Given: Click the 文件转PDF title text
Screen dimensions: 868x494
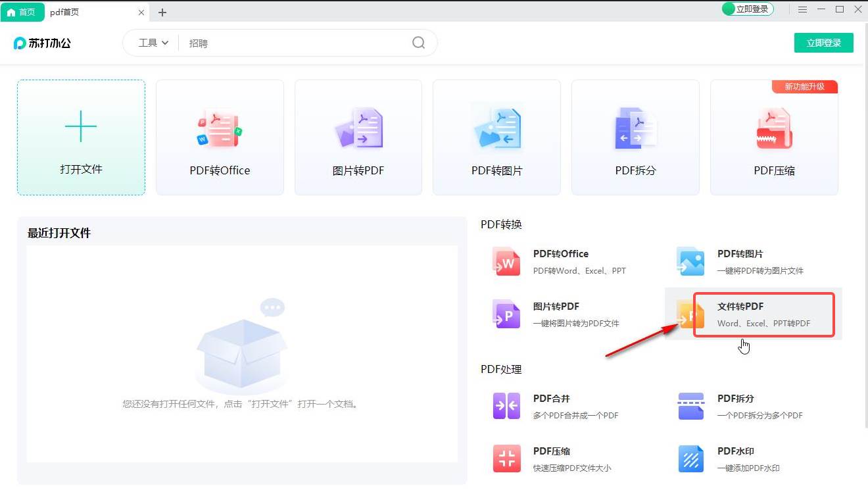Looking at the screenshot, I should coord(740,307).
